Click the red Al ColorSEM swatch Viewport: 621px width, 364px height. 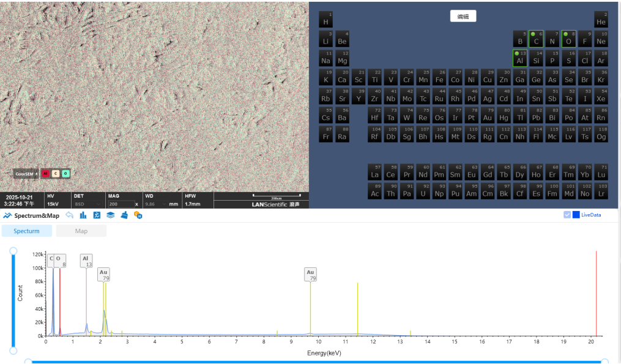pos(45,173)
